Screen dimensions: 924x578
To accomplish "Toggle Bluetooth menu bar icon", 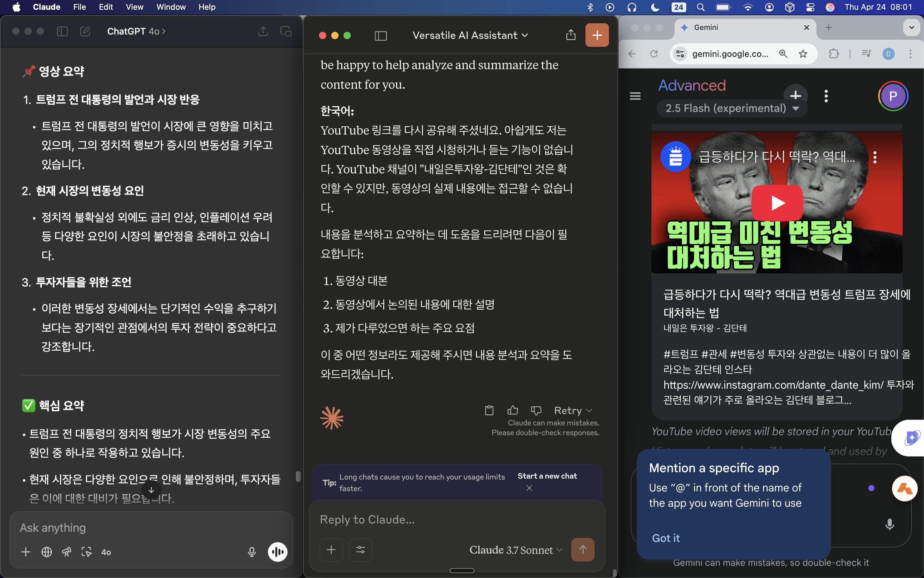I will pyautogui.click(x=590, y=7).
